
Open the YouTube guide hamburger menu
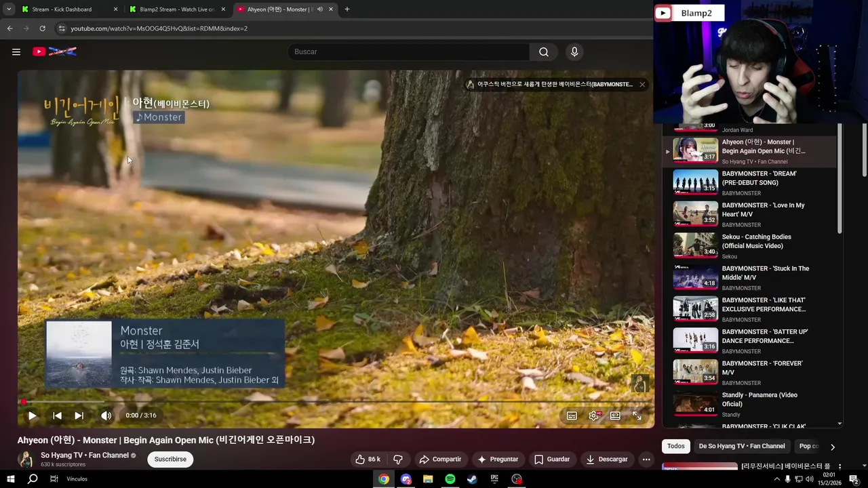pos(16,52)
